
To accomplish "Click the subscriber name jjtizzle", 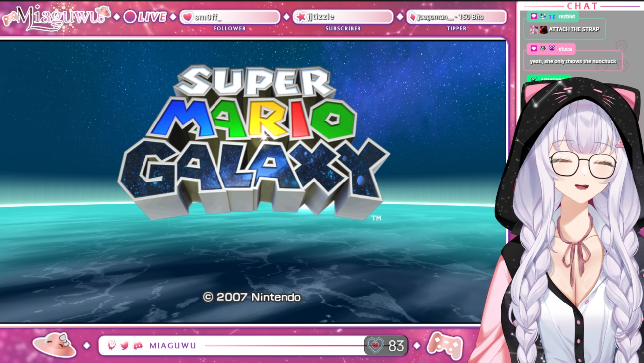I will pos(321,17).
